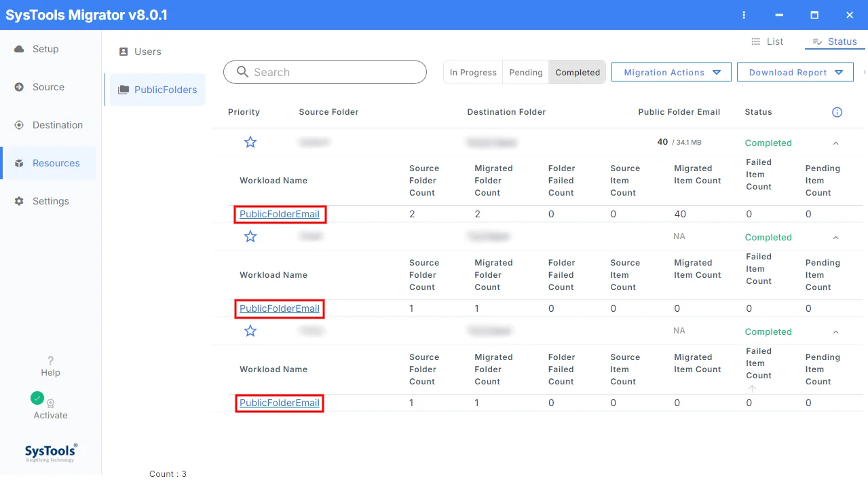868x489 pixels.
Task: Select Resources in the sidebar
Action: coord(48,163)
